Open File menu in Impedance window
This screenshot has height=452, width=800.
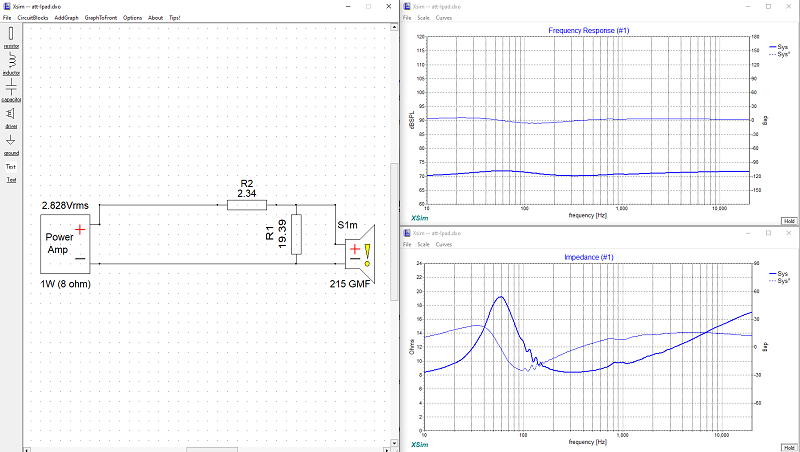pos(407,244)
